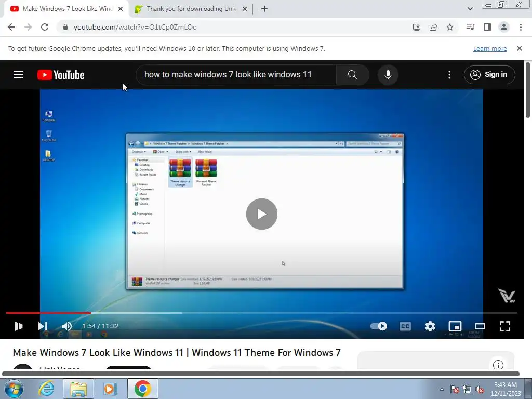Click the play/pause control in player bar
Screen dimensions: 532x399
tap(18, 326)
